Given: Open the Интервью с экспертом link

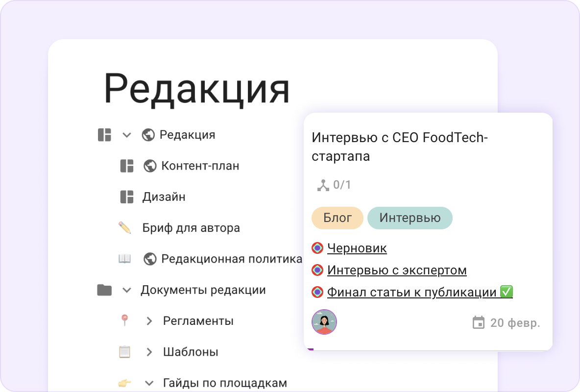Looking at the screenshot, I should point(397,270).
